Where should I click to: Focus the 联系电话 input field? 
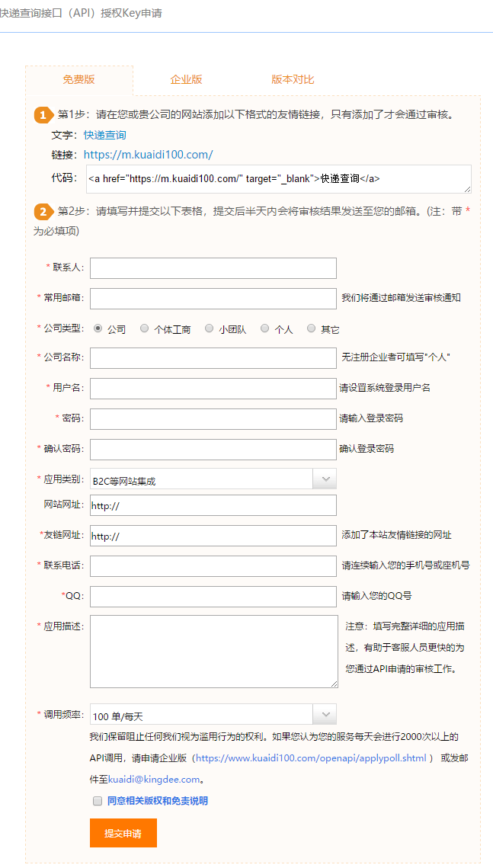(x=213, y=566)
